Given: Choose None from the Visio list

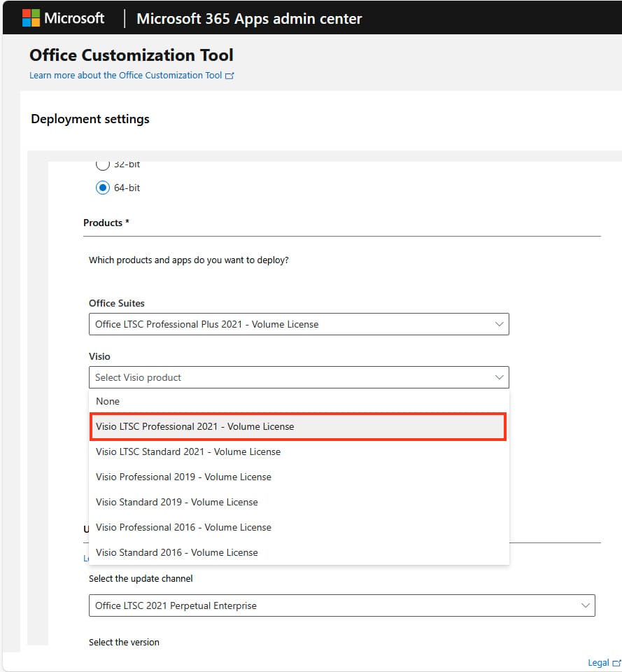Looking at the screenshot, I should (x=108, y=401).
